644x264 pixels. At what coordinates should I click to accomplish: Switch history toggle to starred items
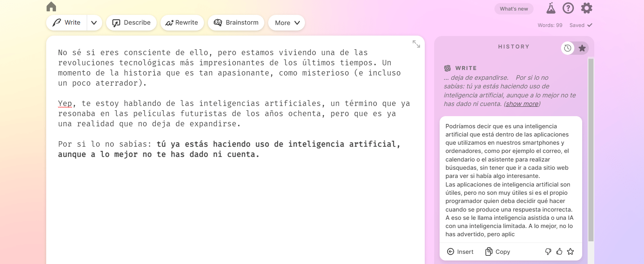pyautogui.click(x=582, y=48)
